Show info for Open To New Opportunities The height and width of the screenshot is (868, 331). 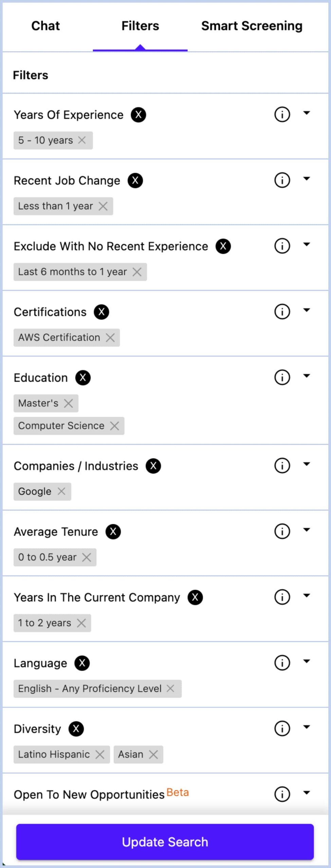282,794
